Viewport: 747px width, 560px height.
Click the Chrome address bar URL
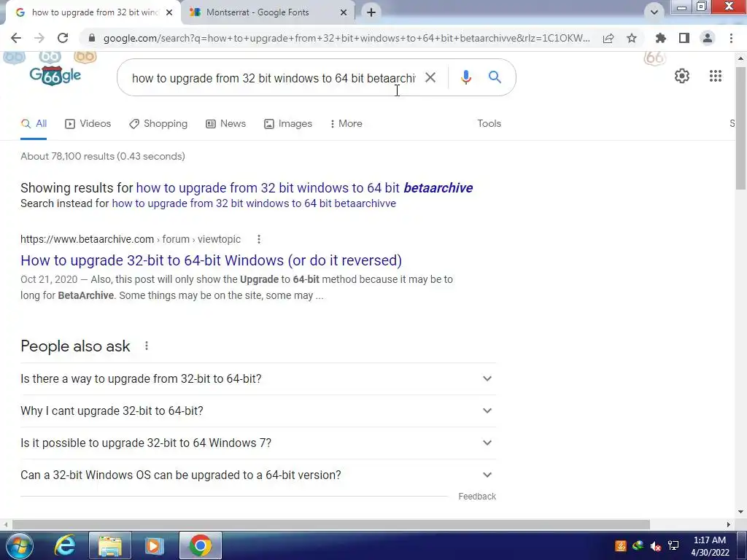[x=347, y=38]
